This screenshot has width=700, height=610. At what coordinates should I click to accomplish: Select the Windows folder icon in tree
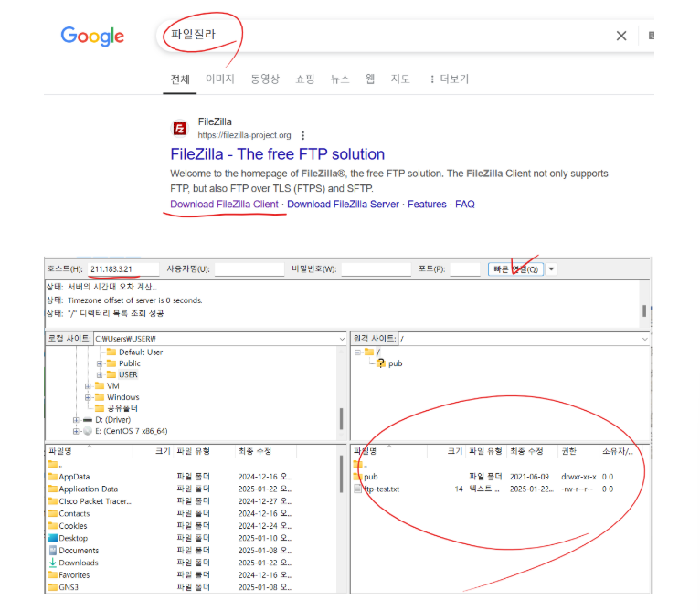click(x=100, y=396)
